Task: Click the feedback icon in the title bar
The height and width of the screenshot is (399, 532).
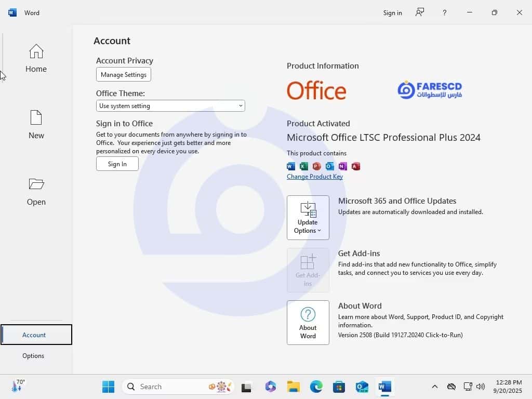Action: (x=420, y=12)
